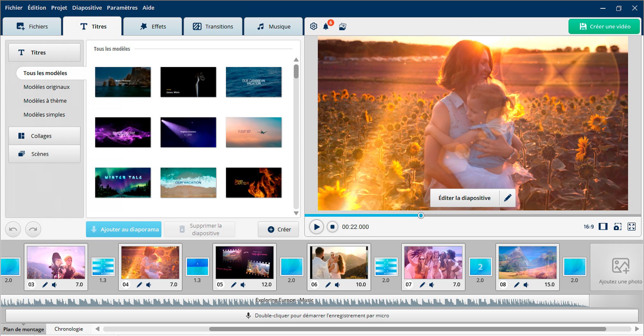Click the preview seek bar playhead
The width and height of the screenshot is (644, 336).
421,216
